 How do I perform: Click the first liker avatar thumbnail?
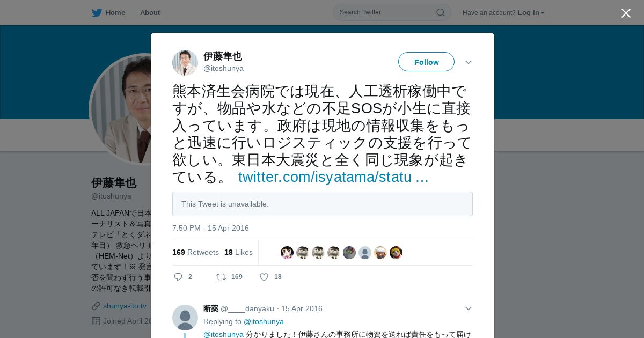[x=287, y=253]
